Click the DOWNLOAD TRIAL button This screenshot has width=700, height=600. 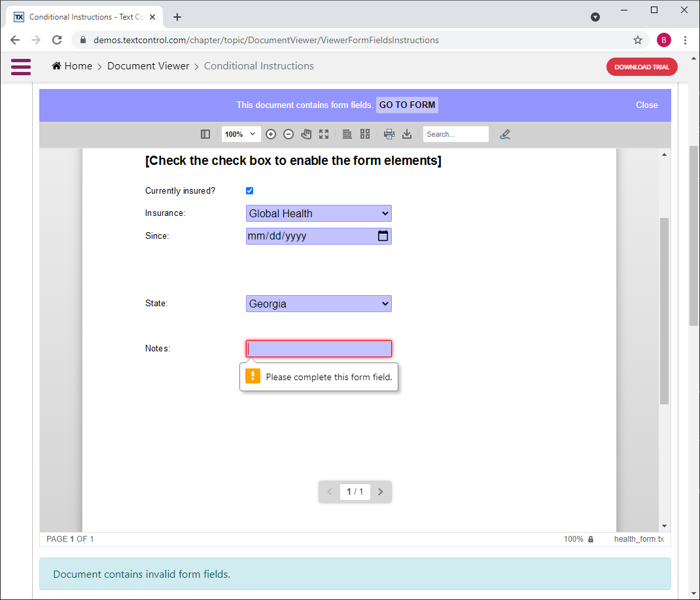[x=642, y=67]
